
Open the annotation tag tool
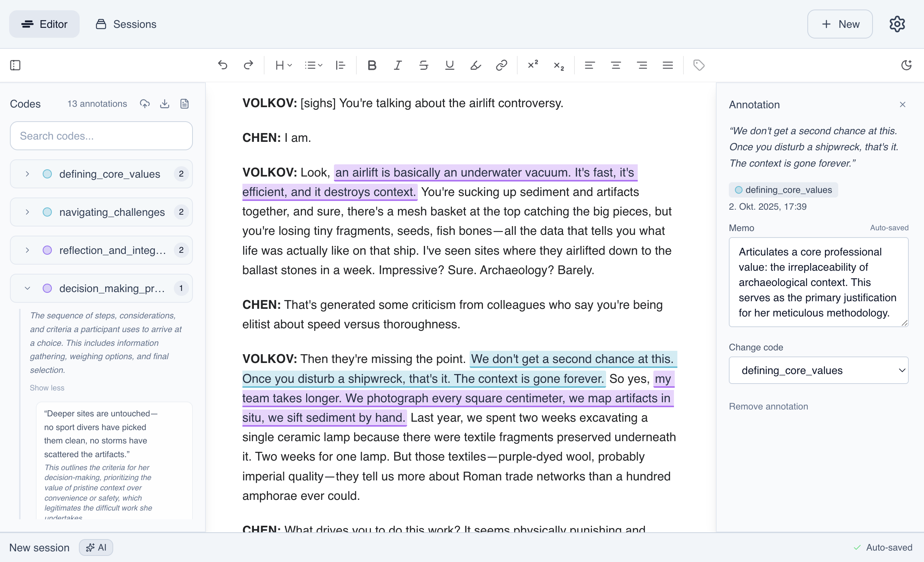click(698, 65)
